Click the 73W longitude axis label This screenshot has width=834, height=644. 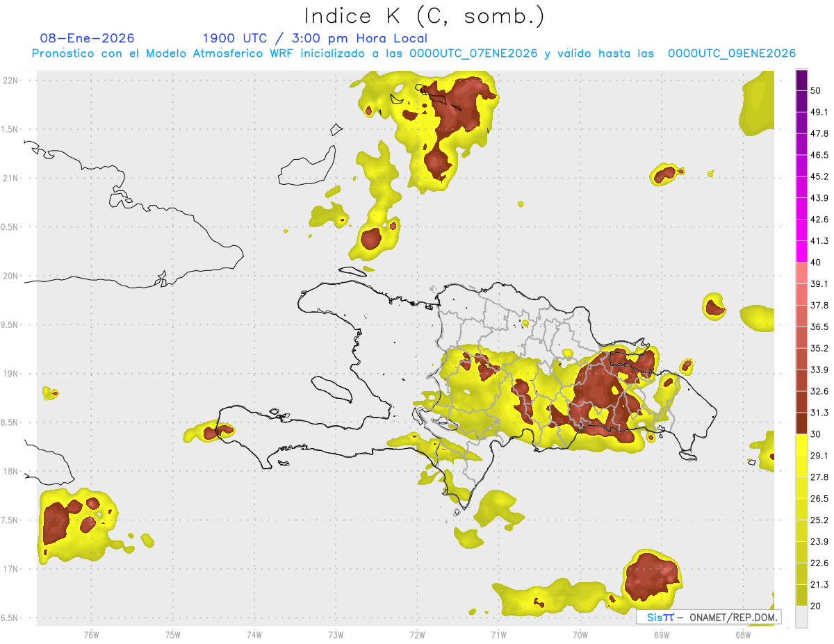[336, 634]
